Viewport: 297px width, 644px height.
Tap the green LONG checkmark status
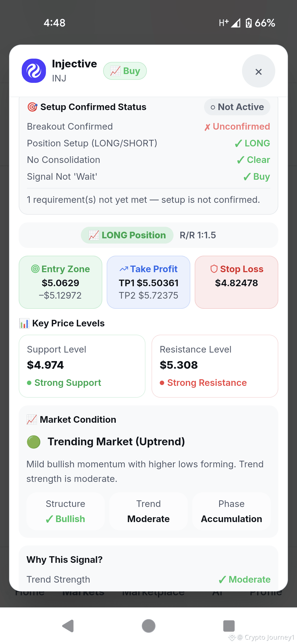pos(252,143)
